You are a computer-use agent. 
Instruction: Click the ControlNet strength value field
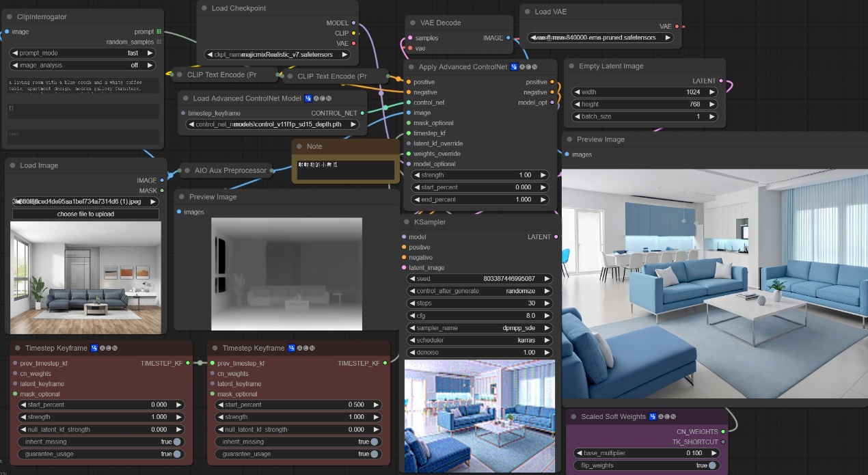(478, 175)
